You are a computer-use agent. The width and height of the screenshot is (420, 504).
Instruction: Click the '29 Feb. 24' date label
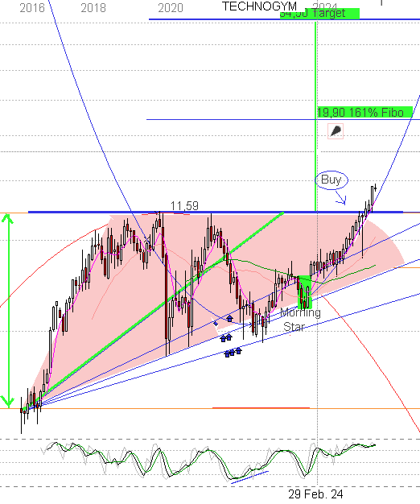[315, 494]
